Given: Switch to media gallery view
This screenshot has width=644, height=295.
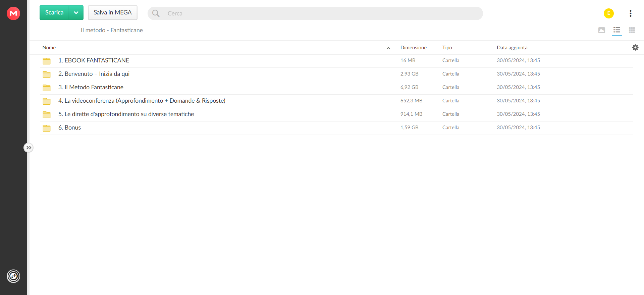Looking at the screenshot, I should [602, 30].
